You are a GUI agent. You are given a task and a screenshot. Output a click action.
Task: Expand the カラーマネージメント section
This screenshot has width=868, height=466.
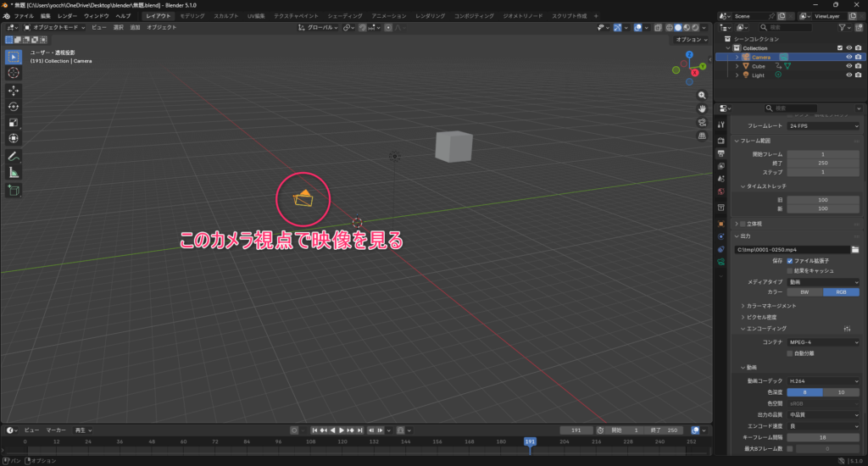click(770, 305)
